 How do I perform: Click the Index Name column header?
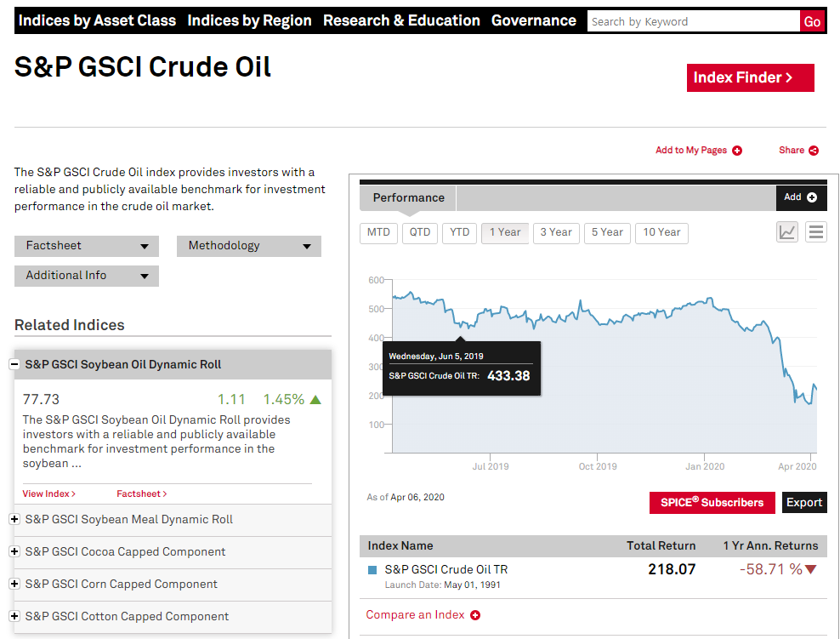400,545
